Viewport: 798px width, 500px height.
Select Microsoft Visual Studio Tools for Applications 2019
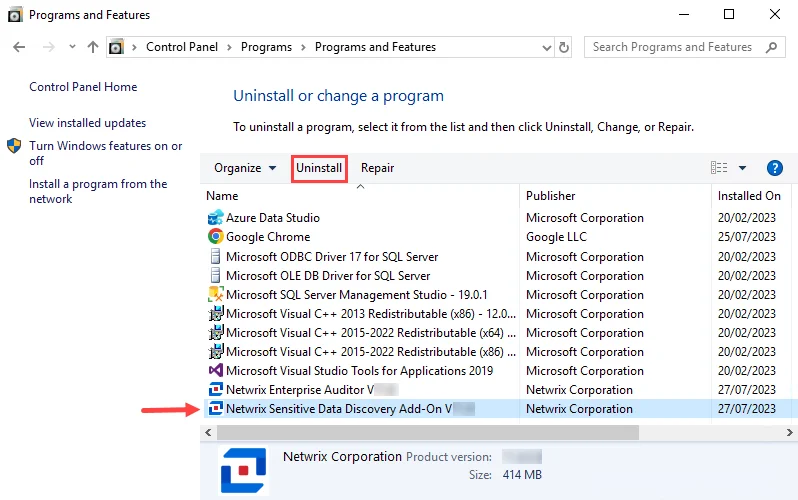tap(359, 371)
